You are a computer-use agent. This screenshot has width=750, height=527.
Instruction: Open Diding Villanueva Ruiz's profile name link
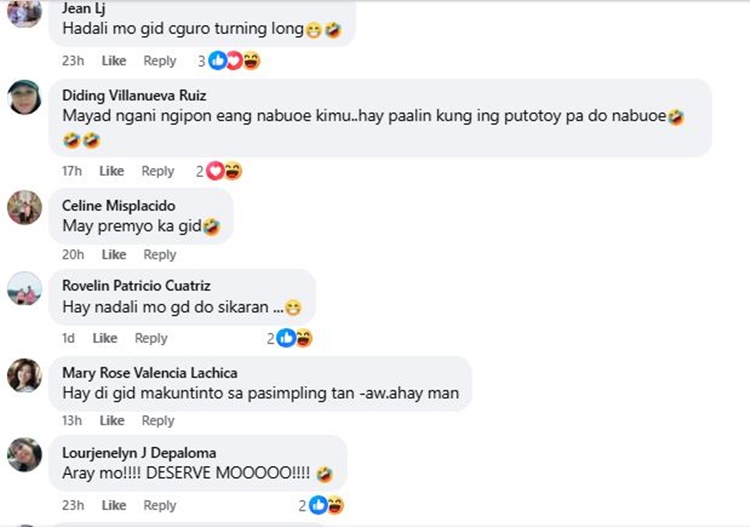pyautogui.click(x=134, y=95)
